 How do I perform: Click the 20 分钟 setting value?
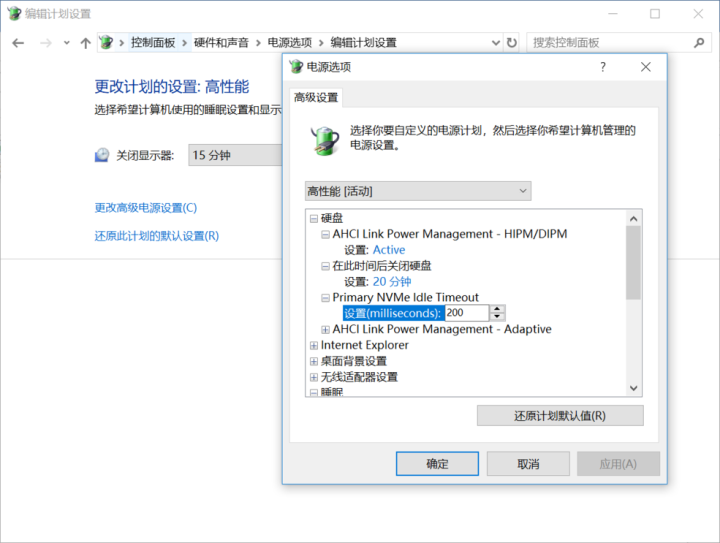pyautogui.click(x=392, y=281)
